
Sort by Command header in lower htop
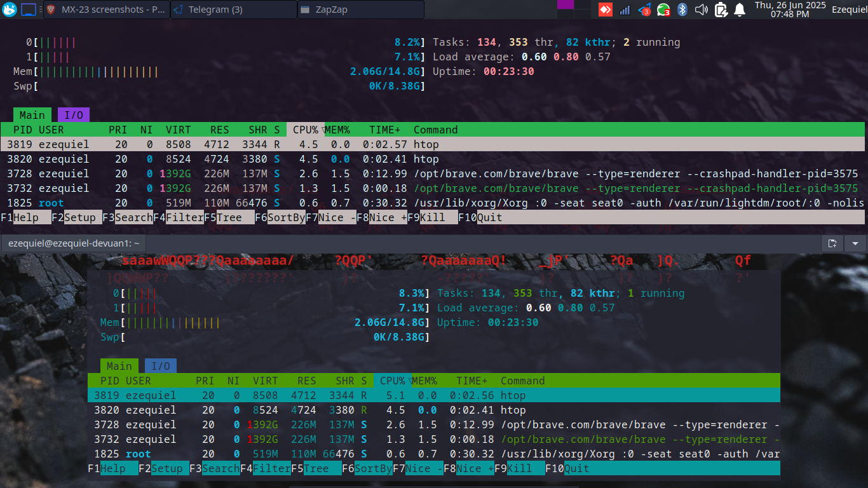(523, 381)
